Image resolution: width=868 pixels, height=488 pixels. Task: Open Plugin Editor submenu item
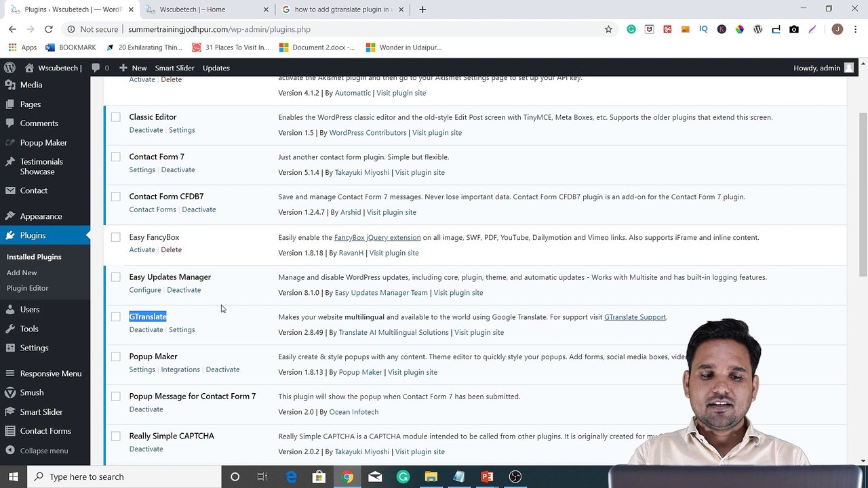click(x=28, y=288)
